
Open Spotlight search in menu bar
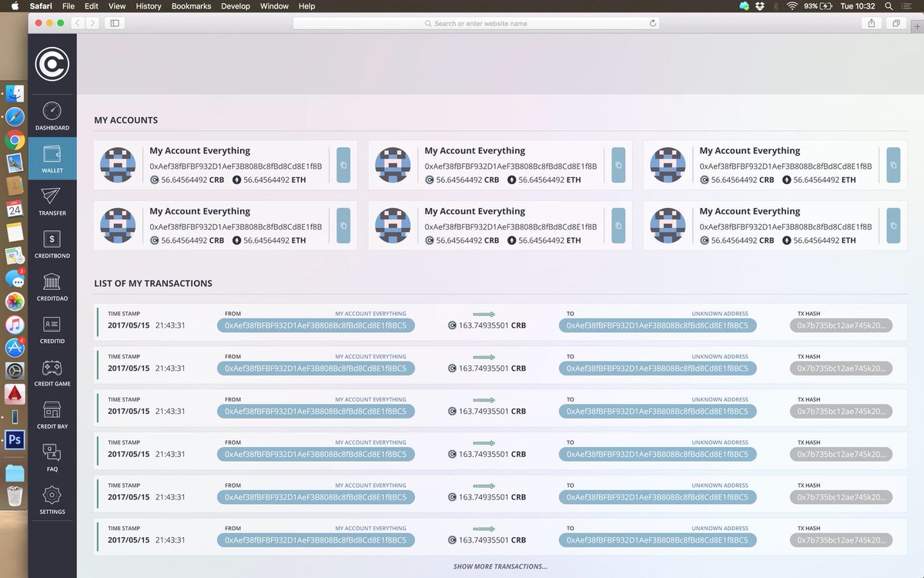(x=888, y=6)
